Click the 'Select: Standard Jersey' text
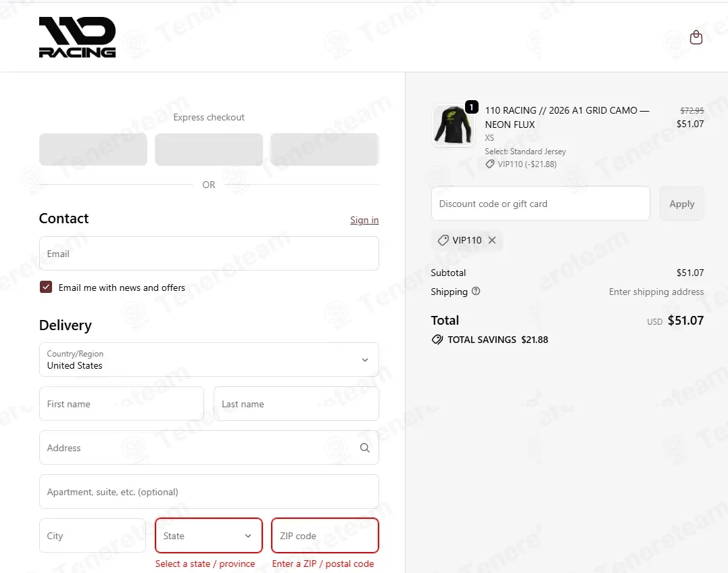This screenshot has height=573, width=728. pyautogui.click(x=525, y=152)
